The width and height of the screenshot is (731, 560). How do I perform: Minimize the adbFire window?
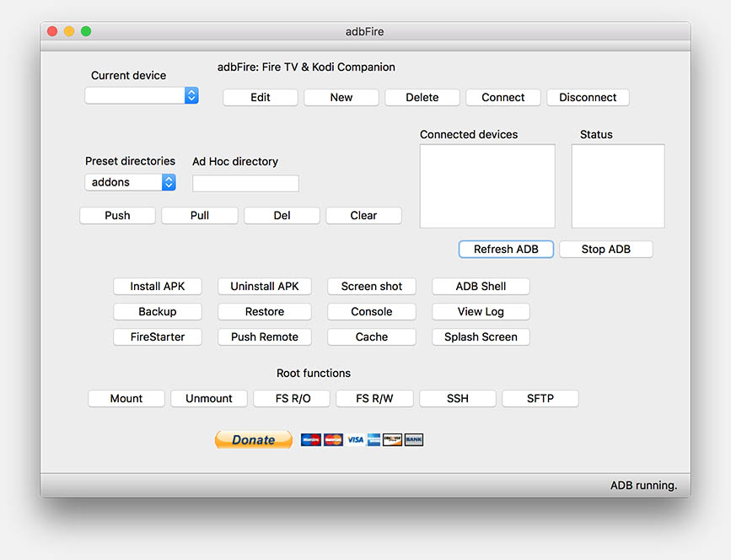pos(69,31)
